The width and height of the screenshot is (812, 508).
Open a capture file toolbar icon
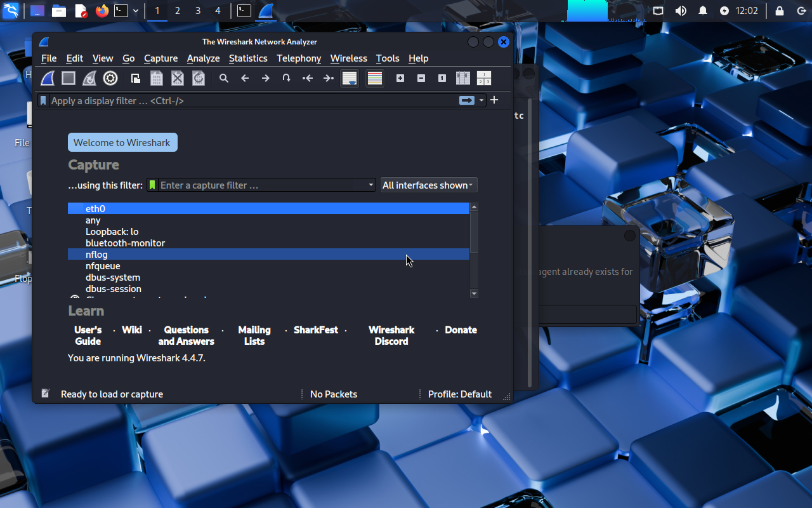click(136, 78)
